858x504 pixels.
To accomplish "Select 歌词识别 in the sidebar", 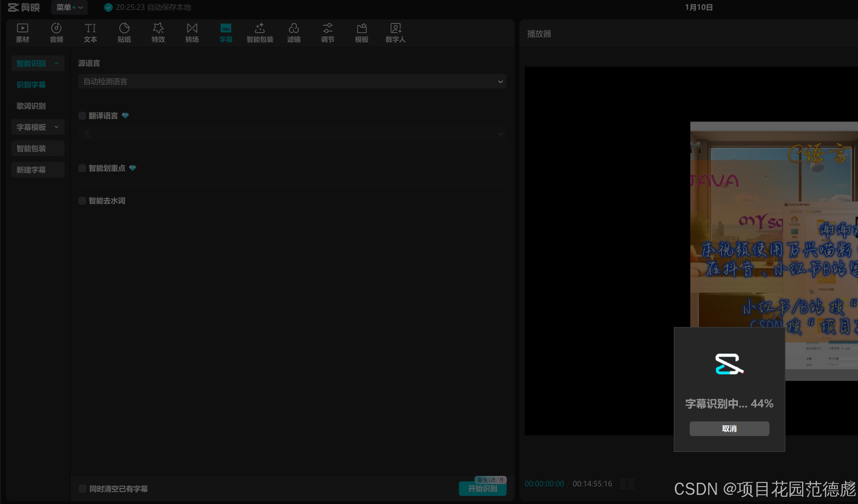I will (31, 106).
